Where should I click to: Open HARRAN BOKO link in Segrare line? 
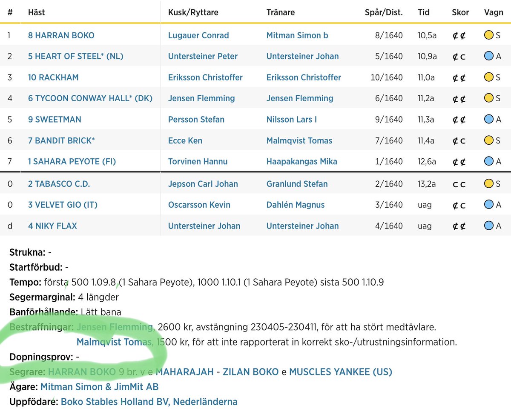point(82,372)
